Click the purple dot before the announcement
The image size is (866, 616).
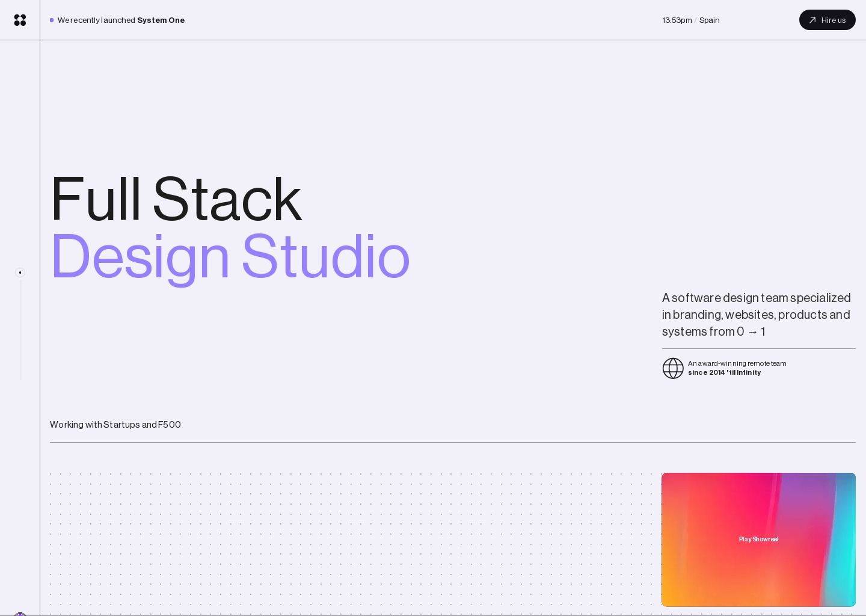(x=52, y=20)
